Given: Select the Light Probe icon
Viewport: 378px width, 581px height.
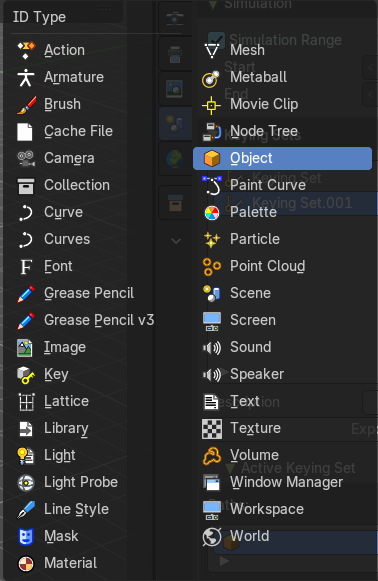Looking at the screenshot, I should (26, 482).
